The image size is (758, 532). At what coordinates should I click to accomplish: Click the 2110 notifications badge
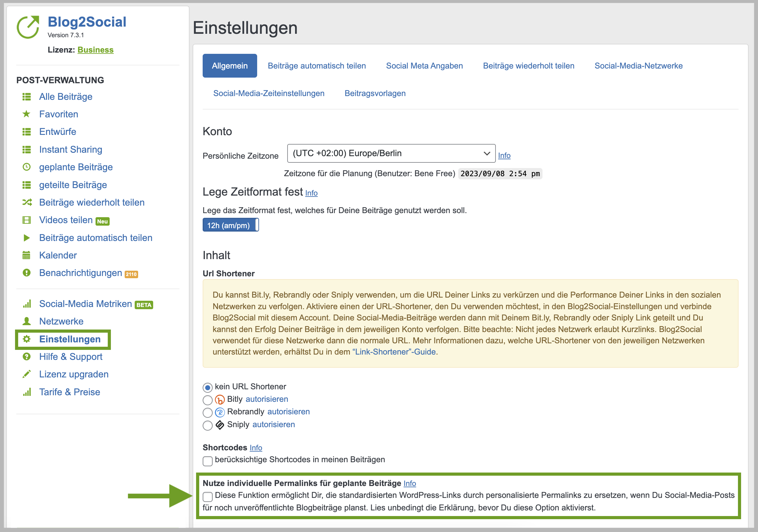pyautogui.click(x=131, y=274)
